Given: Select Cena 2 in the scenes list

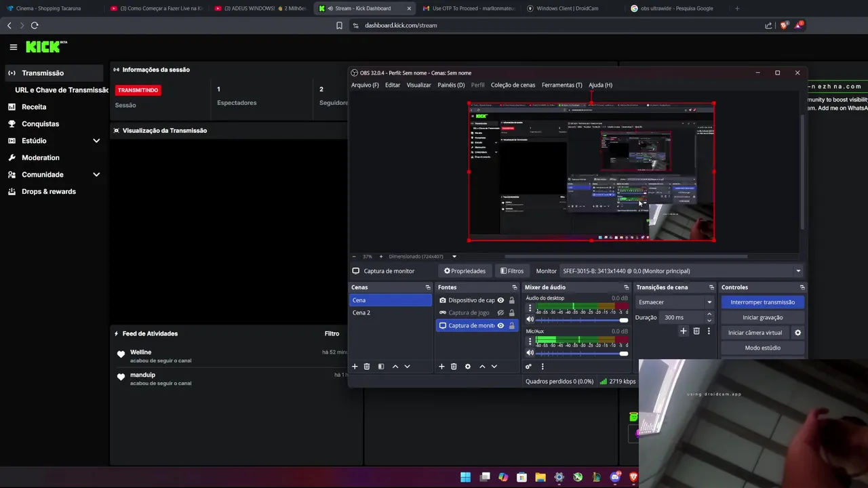Looking at the screenshot, I should click(390, 312).
